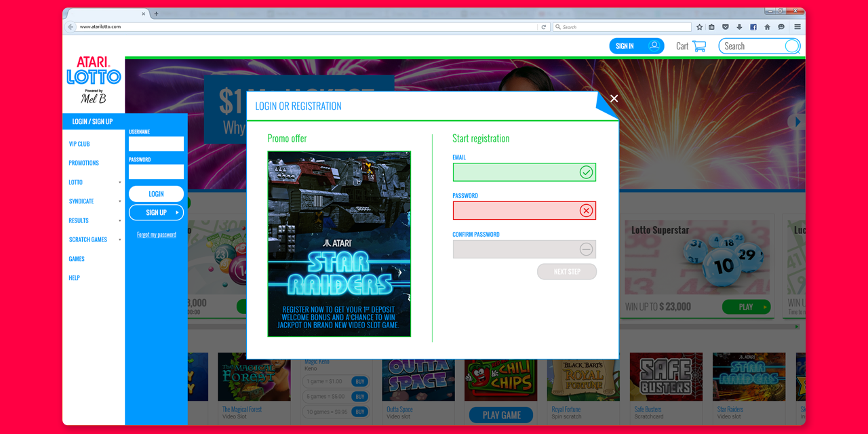
Task: Open the browser downloads arrow icon
Action: [x=739, y=27]
